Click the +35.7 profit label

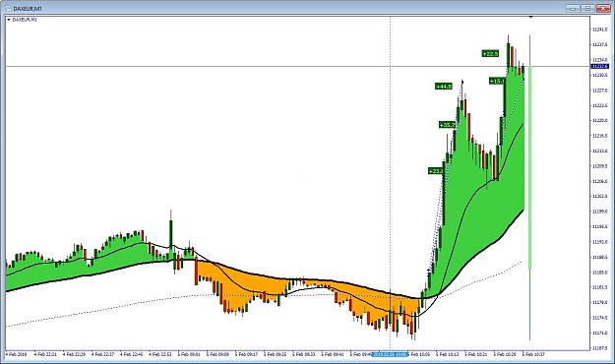click(x=447, y=125)
